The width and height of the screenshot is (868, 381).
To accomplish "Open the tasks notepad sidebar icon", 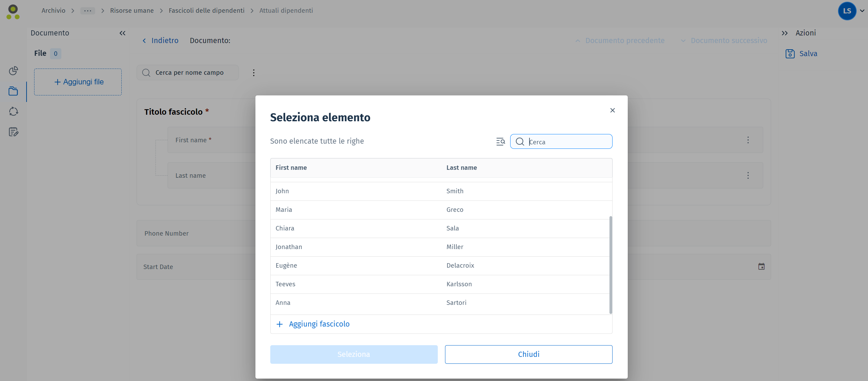I will (13, 132).
